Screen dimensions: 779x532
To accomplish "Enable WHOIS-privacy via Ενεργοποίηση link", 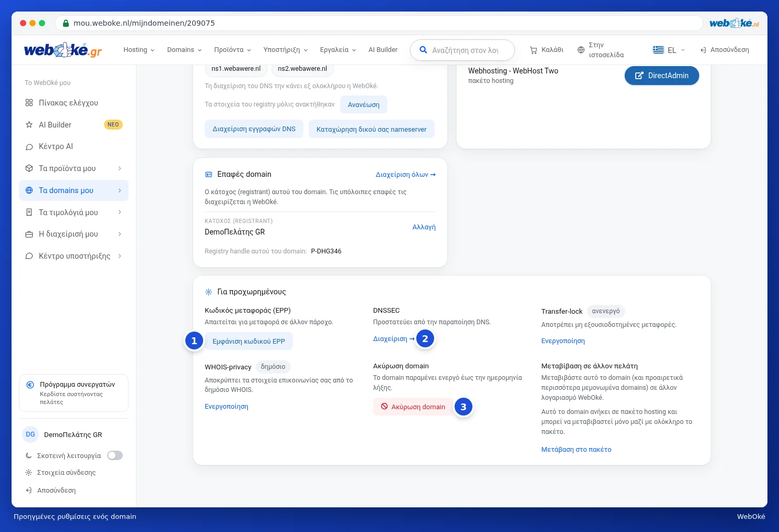I will 226,407.
